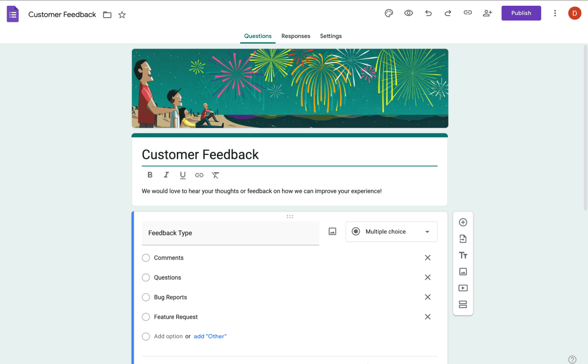Insert link in title text
The width and height of the screenshot is (588, 364).
[199, 175]
